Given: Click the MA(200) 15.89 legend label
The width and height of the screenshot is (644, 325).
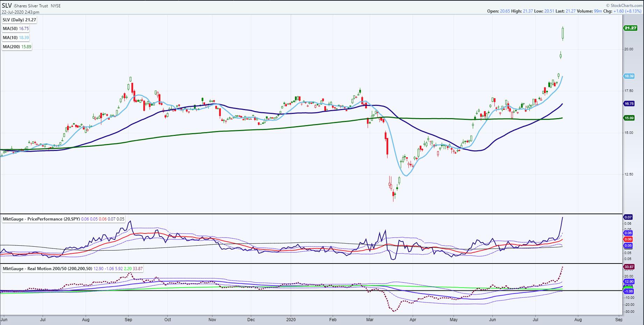Looking at the screenshot, I should pos(17,47).
